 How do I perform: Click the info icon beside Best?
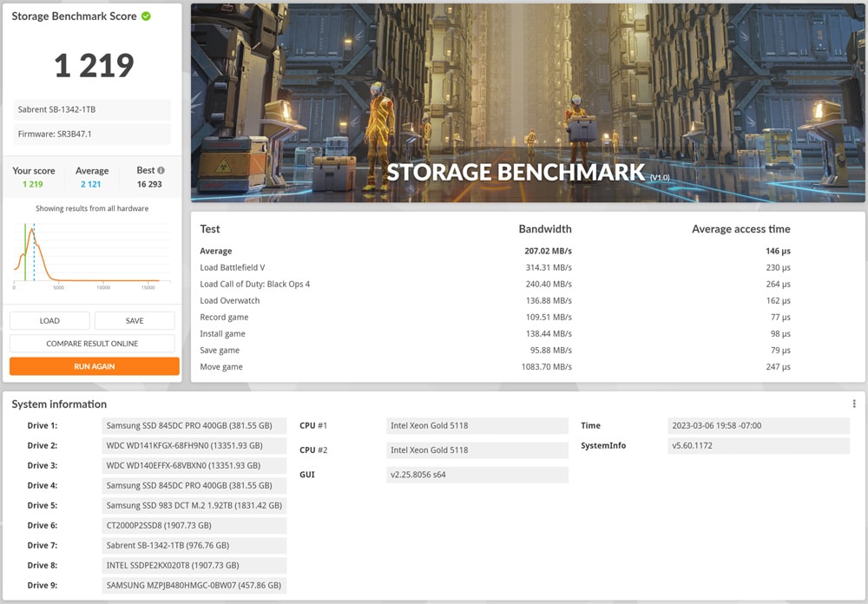[x=161, y=170]
